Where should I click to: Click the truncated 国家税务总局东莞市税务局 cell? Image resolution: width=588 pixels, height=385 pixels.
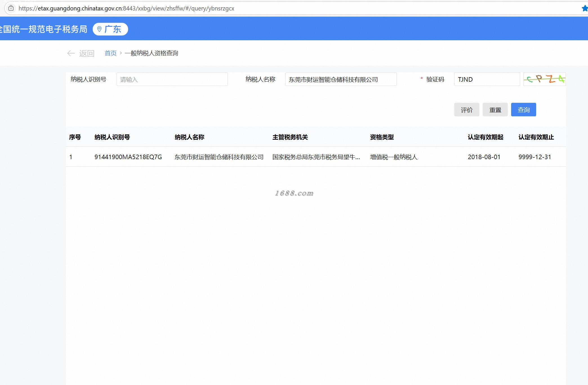[x=316, y=157]
